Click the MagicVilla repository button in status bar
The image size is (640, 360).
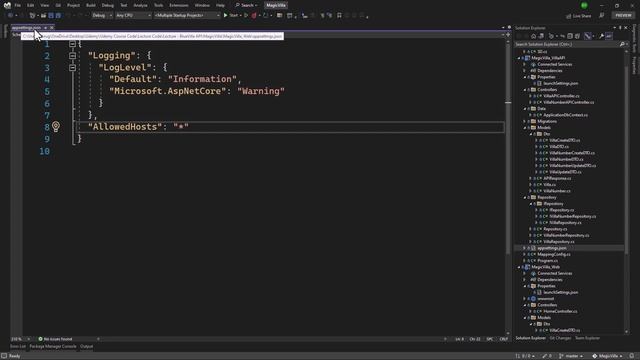pyautogui.click(x=607, y=356)
